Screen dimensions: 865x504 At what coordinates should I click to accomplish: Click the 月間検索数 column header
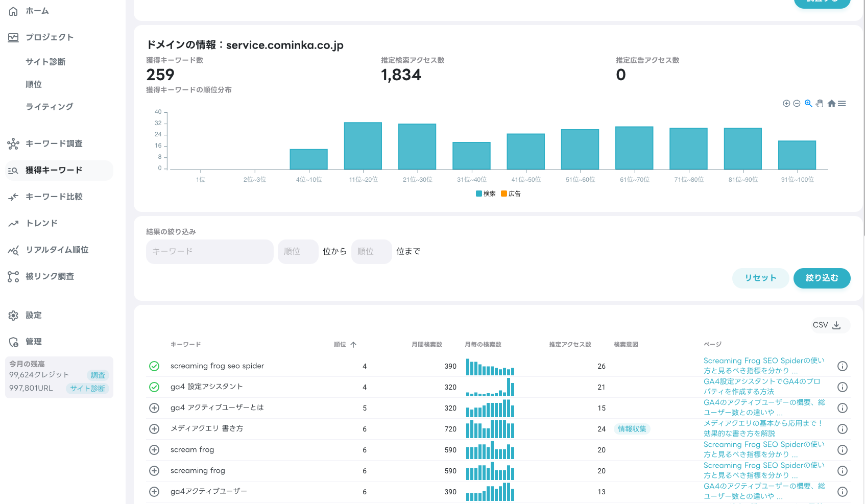427,345
